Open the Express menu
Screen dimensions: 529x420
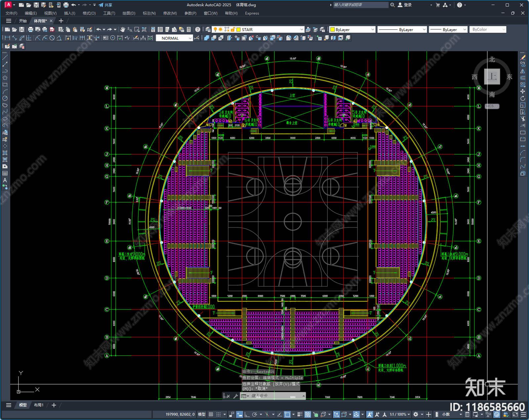252,13
